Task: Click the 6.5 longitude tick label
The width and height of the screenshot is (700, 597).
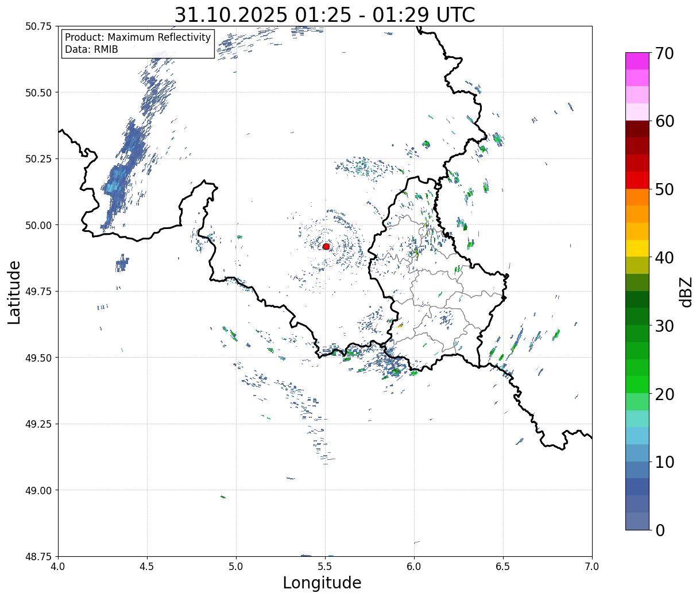Action: coord(503,567)
